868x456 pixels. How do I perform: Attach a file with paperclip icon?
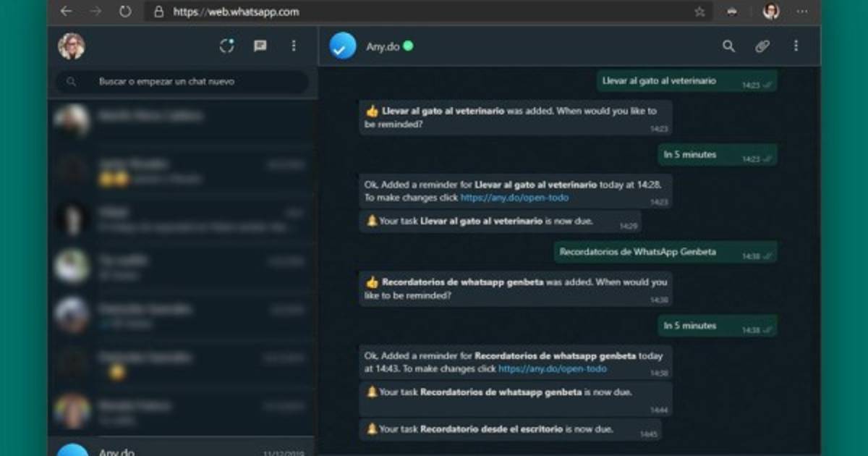tap(762, 46)
